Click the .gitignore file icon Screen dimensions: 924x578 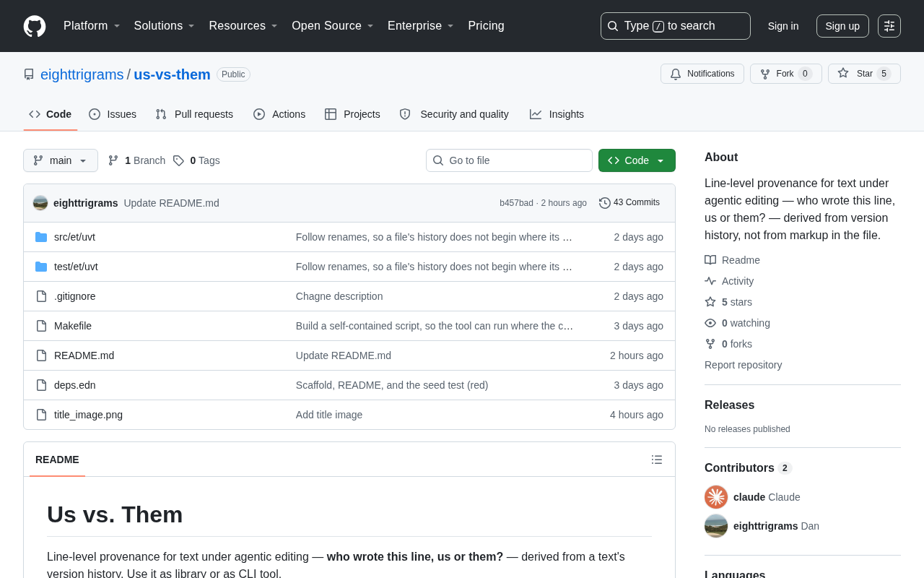[41, 296]
